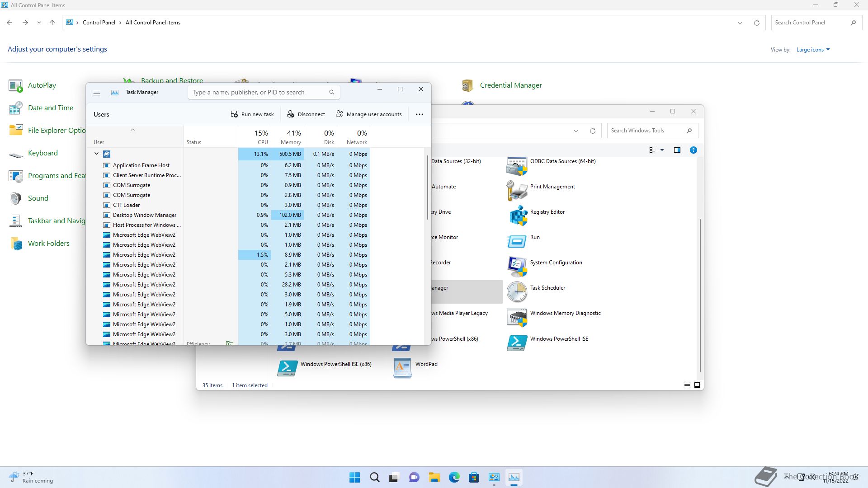The image size is (868, 488).
Task: Click the Task Manager vertical scrollbar
Action: (x=427, y=188)
